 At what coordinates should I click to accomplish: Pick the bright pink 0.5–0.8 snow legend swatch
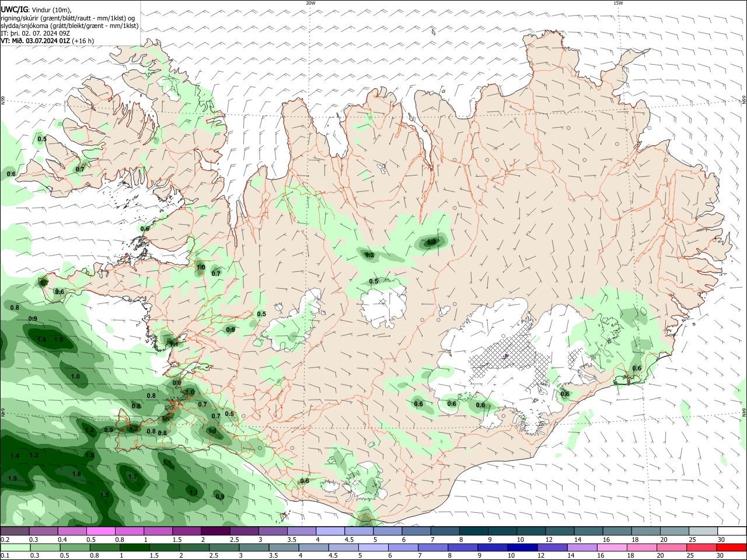pyautogui.click(x=100, y=531)
